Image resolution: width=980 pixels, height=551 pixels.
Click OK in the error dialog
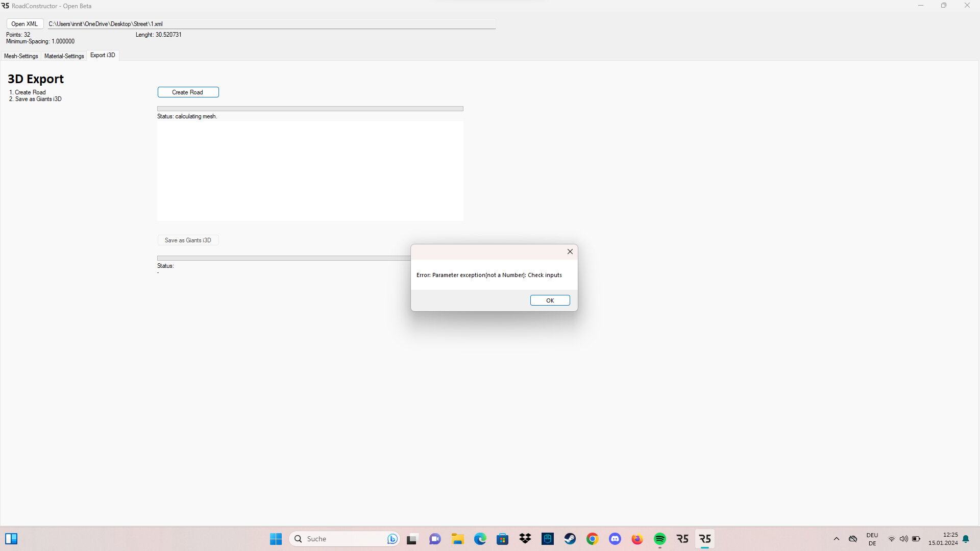(x=550, y=300)
